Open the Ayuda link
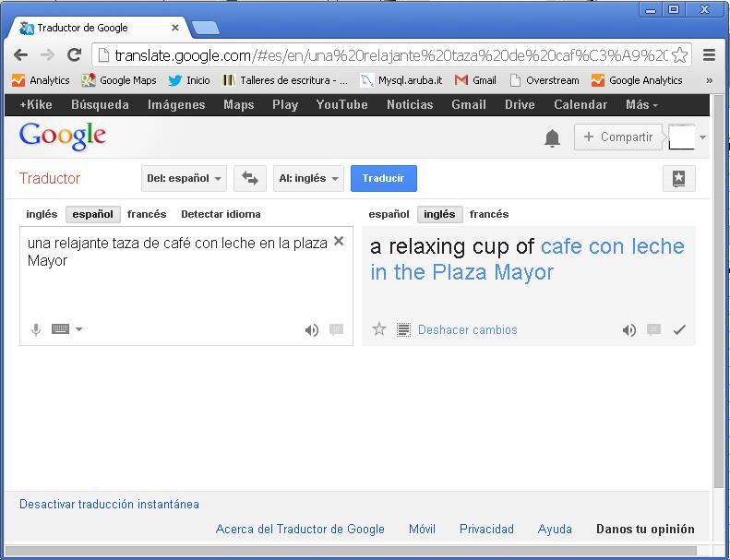 pyautogui.click(x=555, y=530)
